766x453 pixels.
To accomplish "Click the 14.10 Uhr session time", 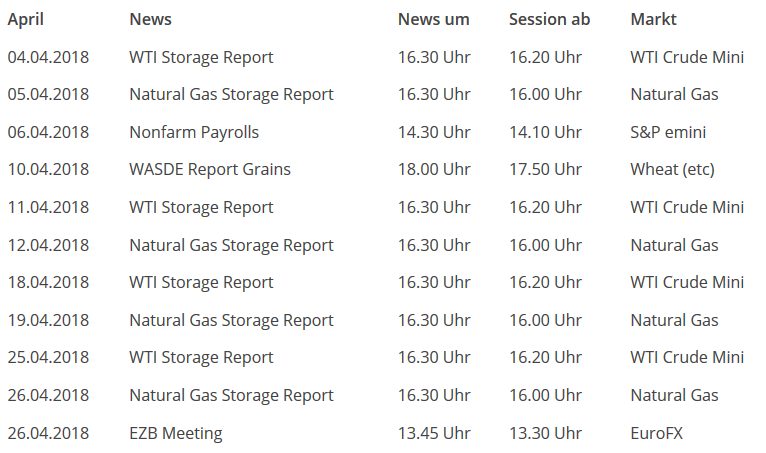I will [x=545, y=132].
